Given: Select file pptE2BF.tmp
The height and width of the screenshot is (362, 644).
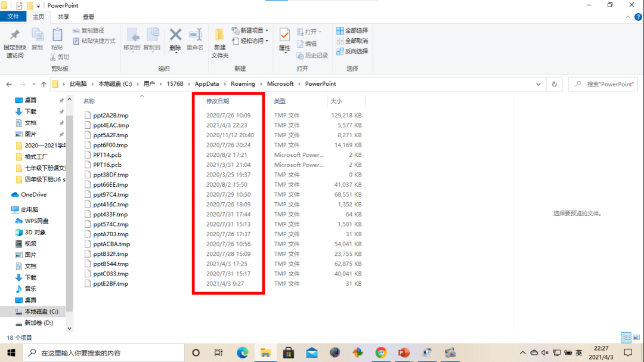Looking at the screenshot, I should click(110, 283).
